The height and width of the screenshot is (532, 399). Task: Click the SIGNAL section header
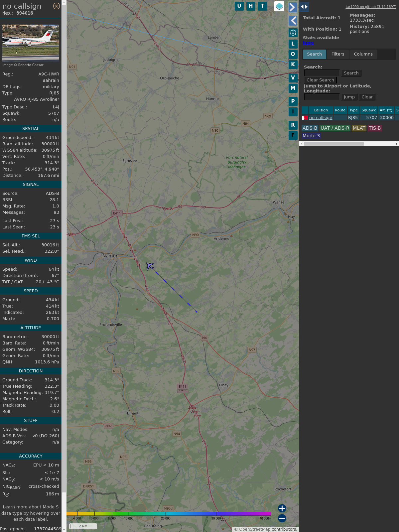[x=31, y=185]
